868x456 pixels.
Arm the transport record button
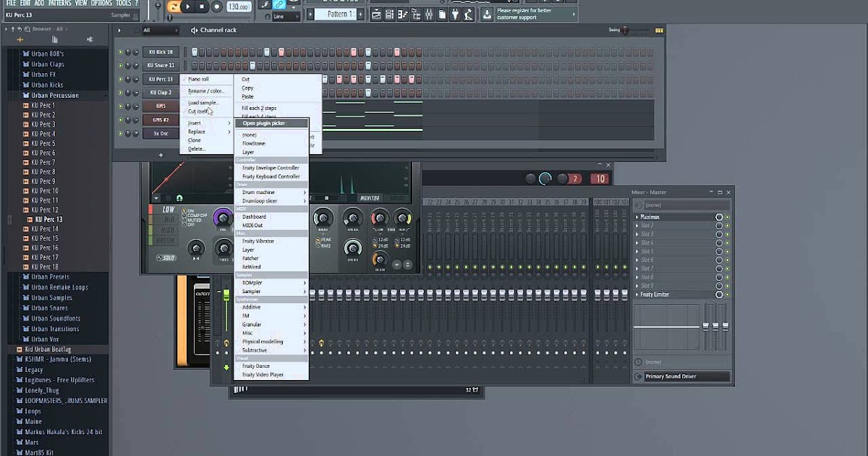(x=217, y=7)
